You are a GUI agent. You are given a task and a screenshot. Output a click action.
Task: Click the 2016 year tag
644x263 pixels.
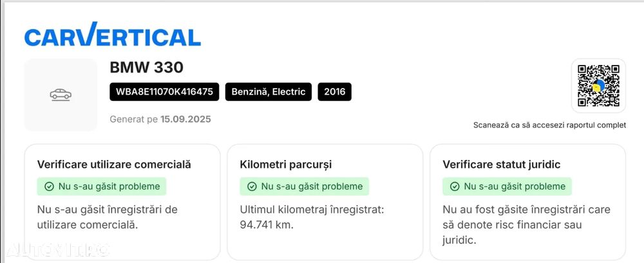tap(334, 92)
